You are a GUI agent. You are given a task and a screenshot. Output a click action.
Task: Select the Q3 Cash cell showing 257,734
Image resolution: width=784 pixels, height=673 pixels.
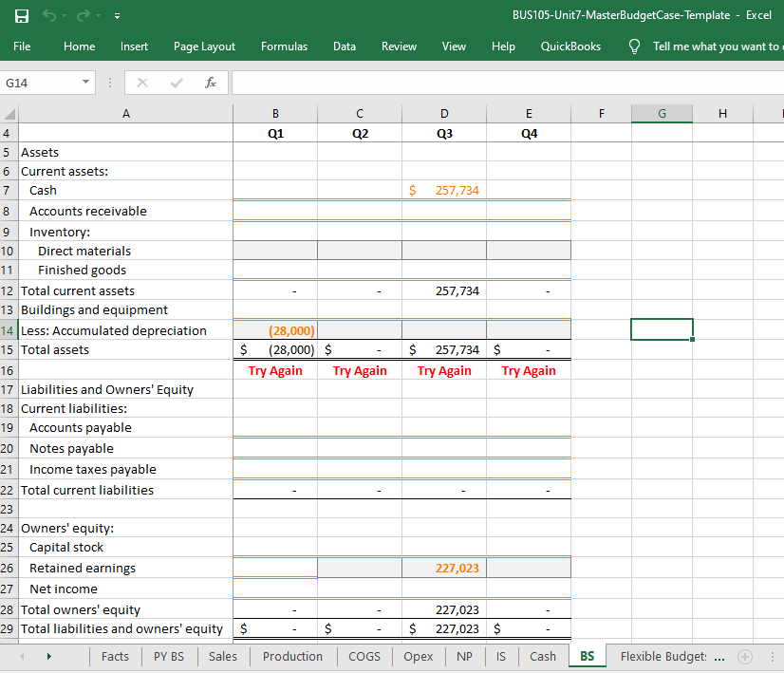444,191
